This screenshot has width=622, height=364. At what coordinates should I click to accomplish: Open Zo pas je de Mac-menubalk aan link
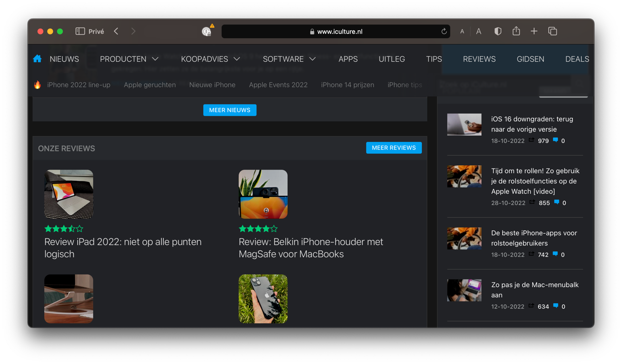(x=535, y=290)
